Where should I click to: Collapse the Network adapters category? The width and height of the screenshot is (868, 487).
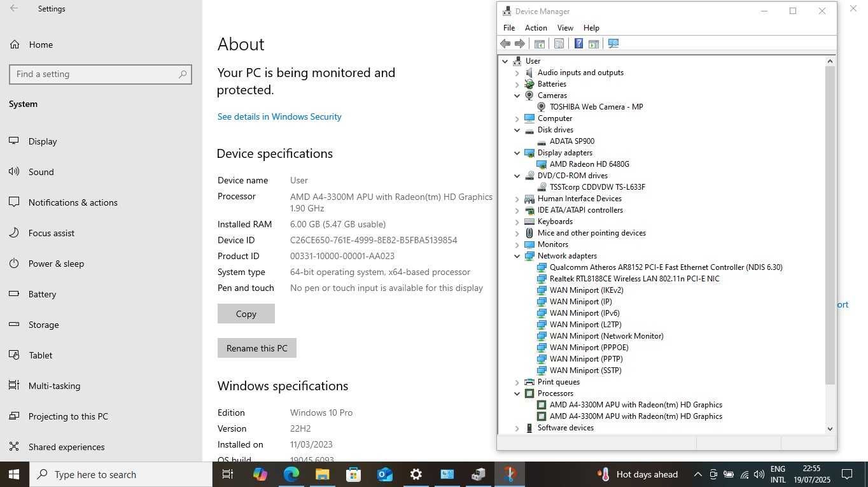(517, 256)
